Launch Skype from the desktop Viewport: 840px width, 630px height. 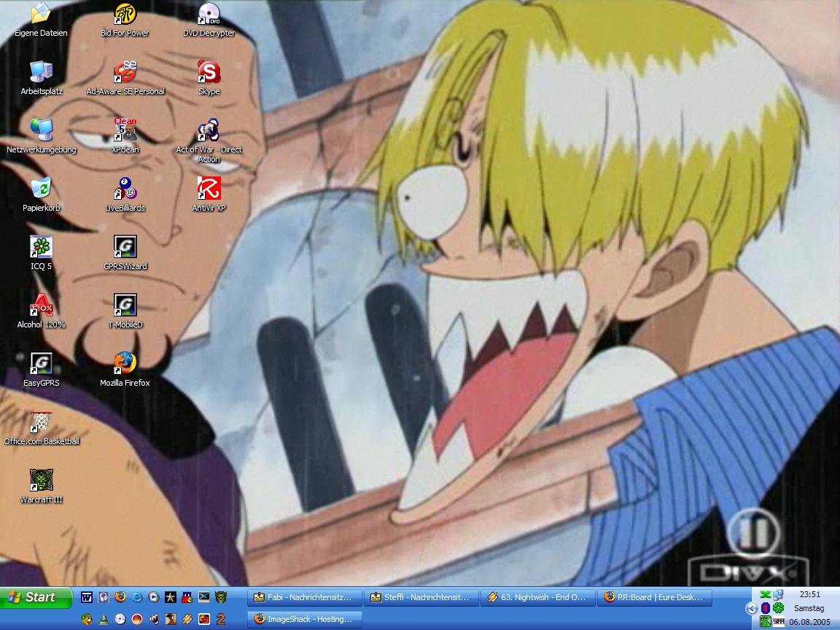(x=209, y=78)
